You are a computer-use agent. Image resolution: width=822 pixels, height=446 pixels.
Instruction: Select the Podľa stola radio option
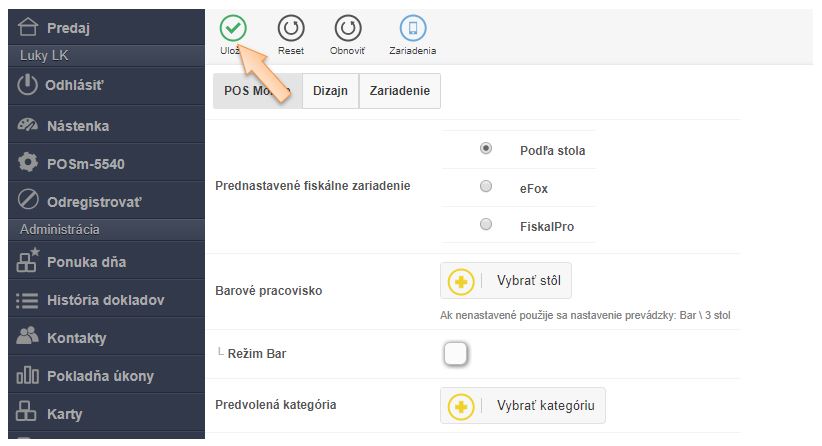pos(486,149)
